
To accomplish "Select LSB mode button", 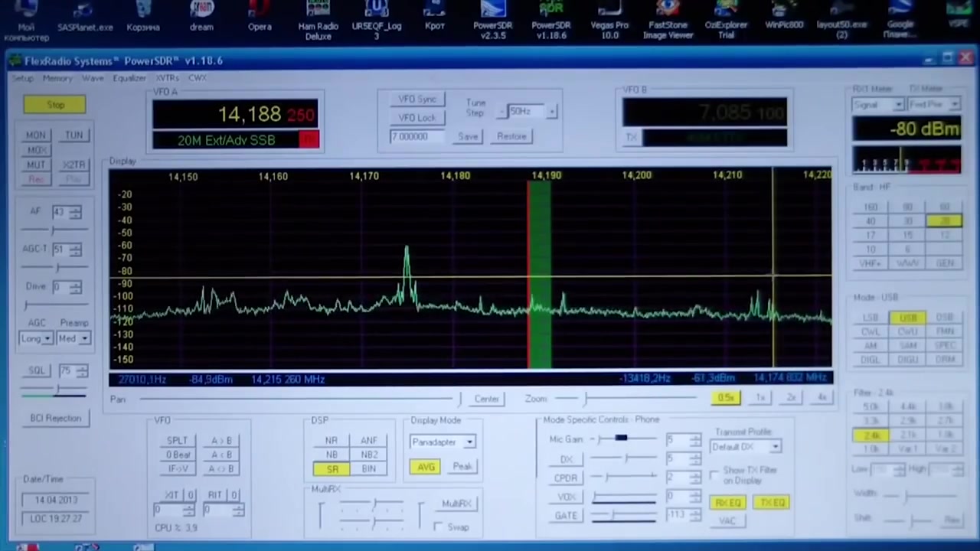I will (x=871, y=318).
